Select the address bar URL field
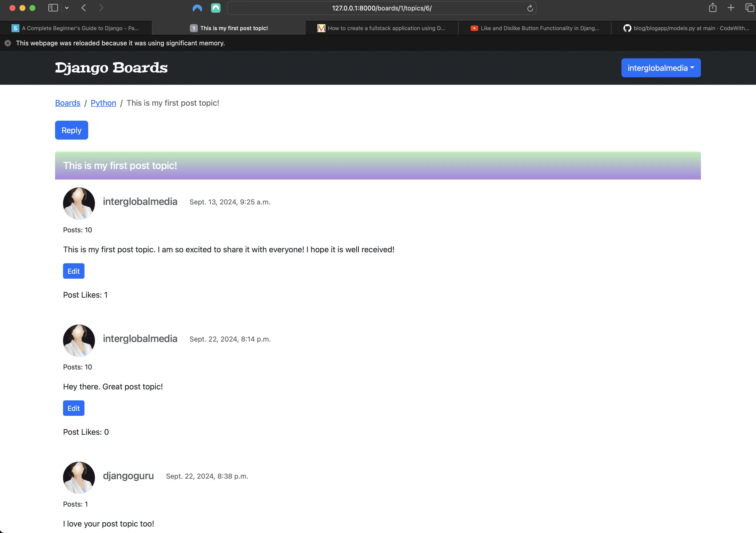The width and height of the screenshot is (756, 533). tap(382, 8)
